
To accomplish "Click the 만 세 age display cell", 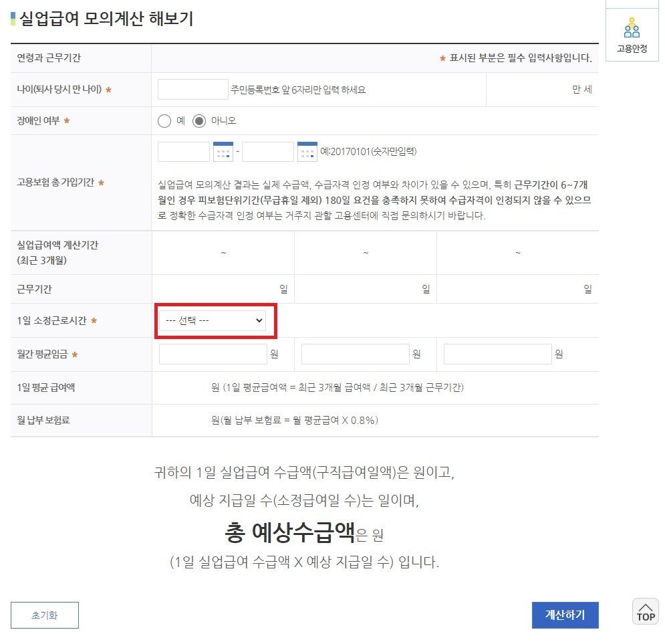I will 581,90.
